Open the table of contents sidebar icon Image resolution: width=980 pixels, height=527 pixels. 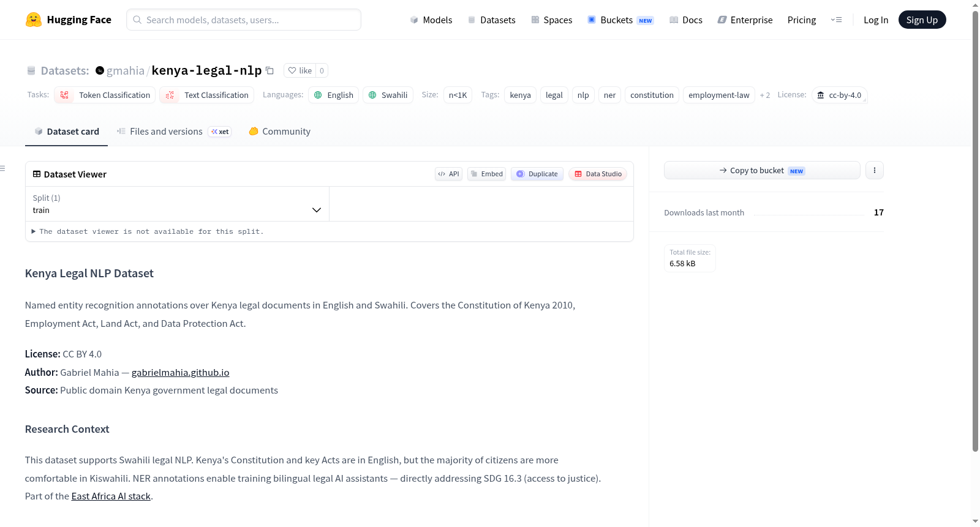(3, 168)
